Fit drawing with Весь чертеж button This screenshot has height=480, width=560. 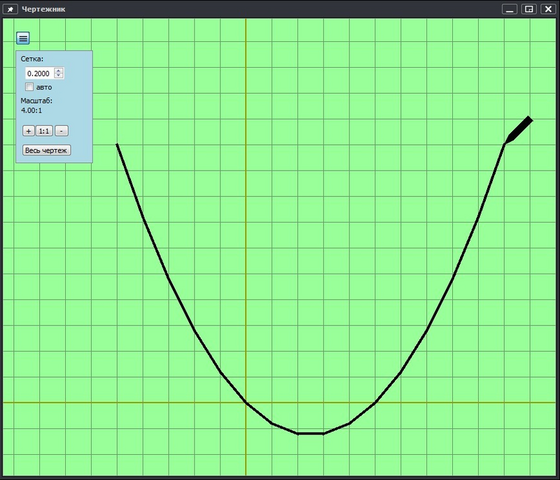click(46, 150)
